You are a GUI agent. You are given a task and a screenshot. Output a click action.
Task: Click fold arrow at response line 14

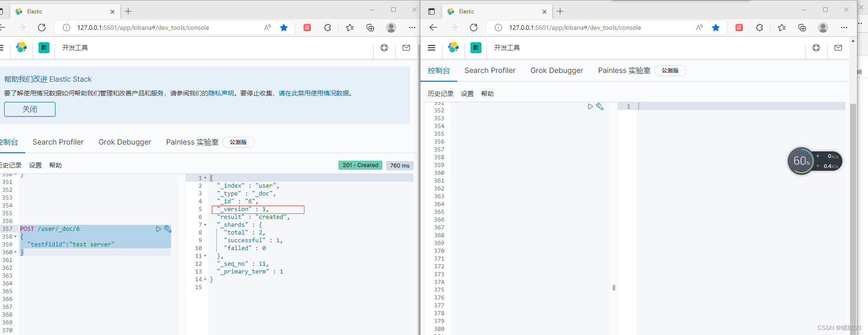tap(205, 279)
